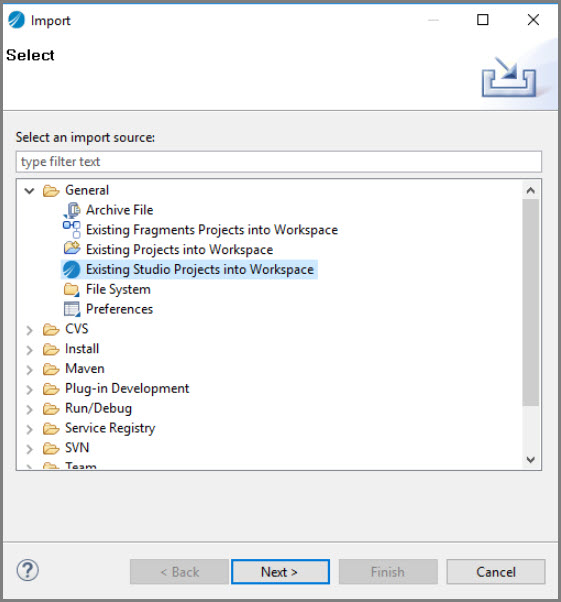
Task: Click the Archive File import icon
Action: 72,210
